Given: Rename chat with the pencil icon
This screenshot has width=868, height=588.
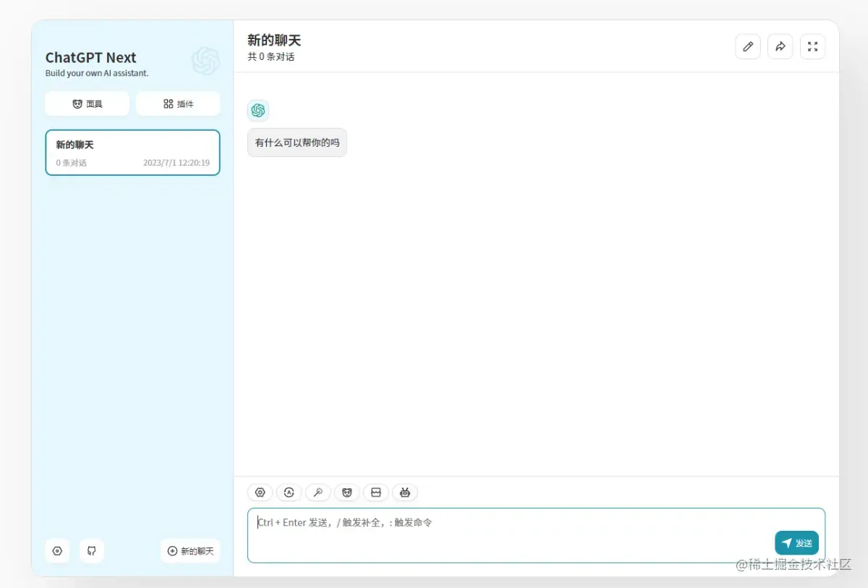Looking at the screenshot, I should coord(748,46).
